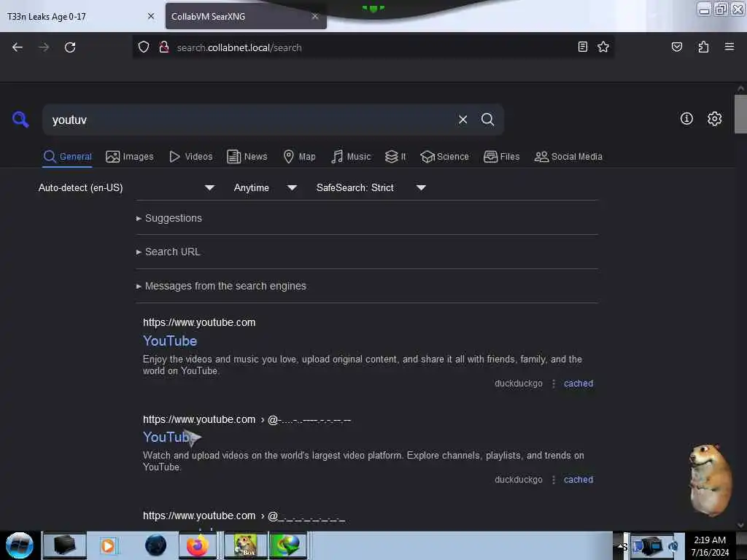Open the Windows Start orb

pyautogui.click(x=20, y=545)
